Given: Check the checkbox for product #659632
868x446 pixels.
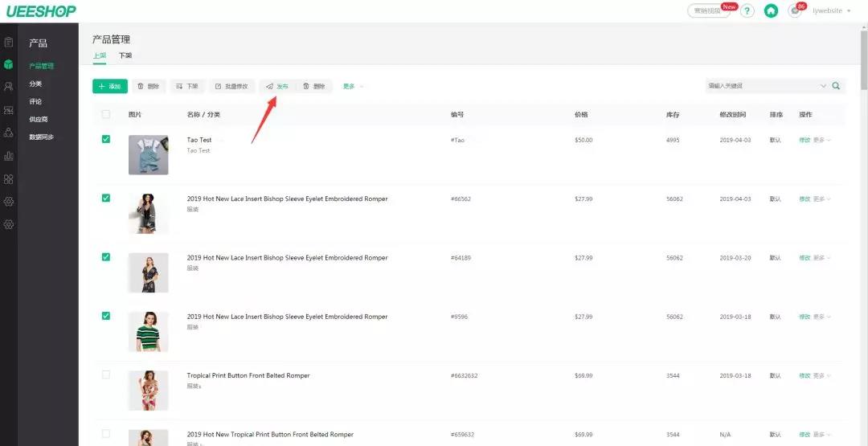Looking at the screenshot, I should click(106, 434).
